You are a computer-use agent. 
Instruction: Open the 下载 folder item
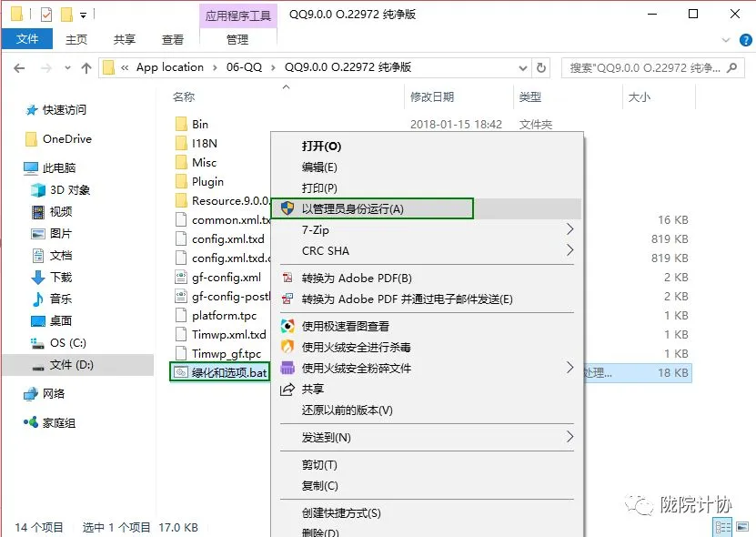61,277
